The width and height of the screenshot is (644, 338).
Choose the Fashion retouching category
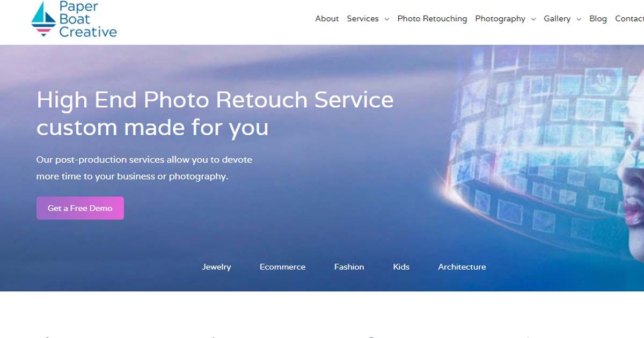click(349, 267)
